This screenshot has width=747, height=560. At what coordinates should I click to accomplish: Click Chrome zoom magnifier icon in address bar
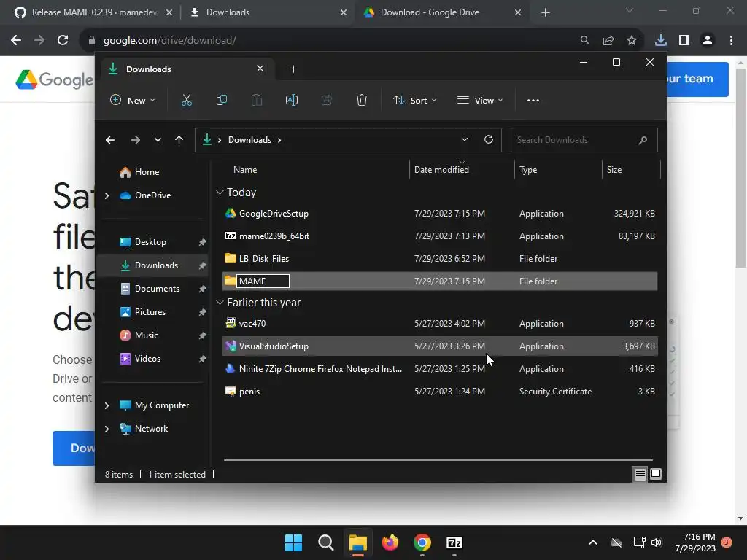pyautogui.click(x=585, y=41)
